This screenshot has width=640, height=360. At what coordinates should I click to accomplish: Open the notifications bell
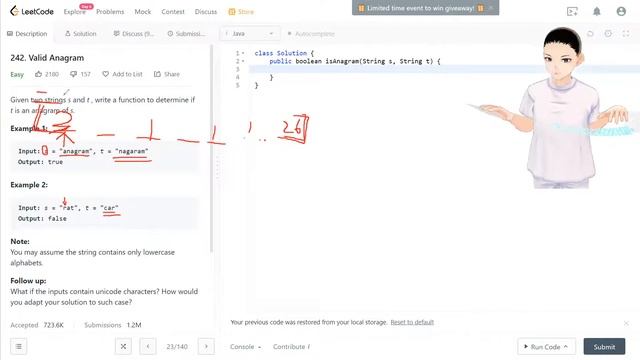click(x=597, y=11)
